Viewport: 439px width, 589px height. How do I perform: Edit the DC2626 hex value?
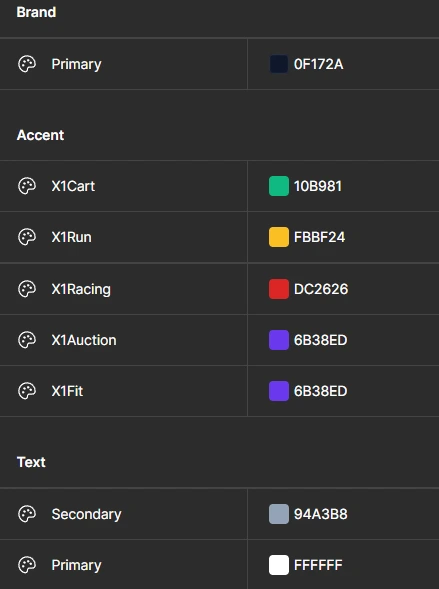coord(321,289)
